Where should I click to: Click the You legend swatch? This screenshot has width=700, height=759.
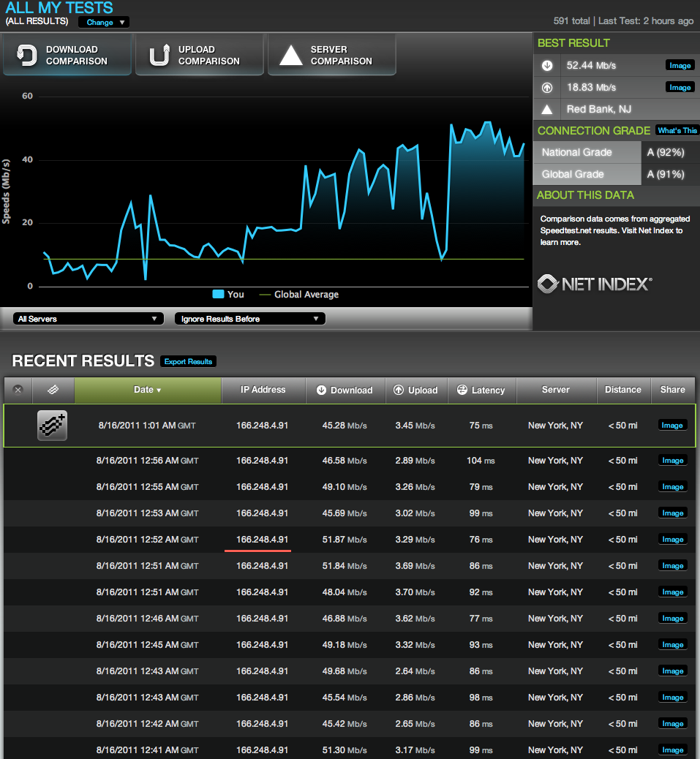coord(218,294)
